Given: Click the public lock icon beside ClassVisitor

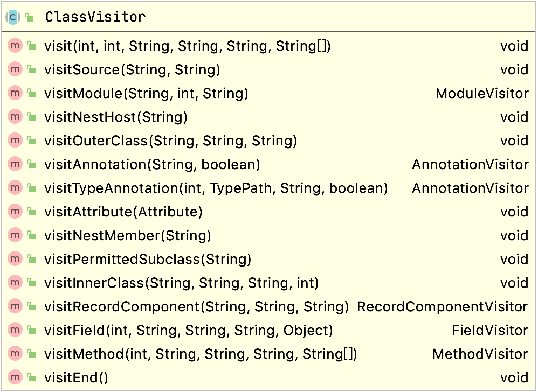Looking at the screenshot, I should point(30,18).
